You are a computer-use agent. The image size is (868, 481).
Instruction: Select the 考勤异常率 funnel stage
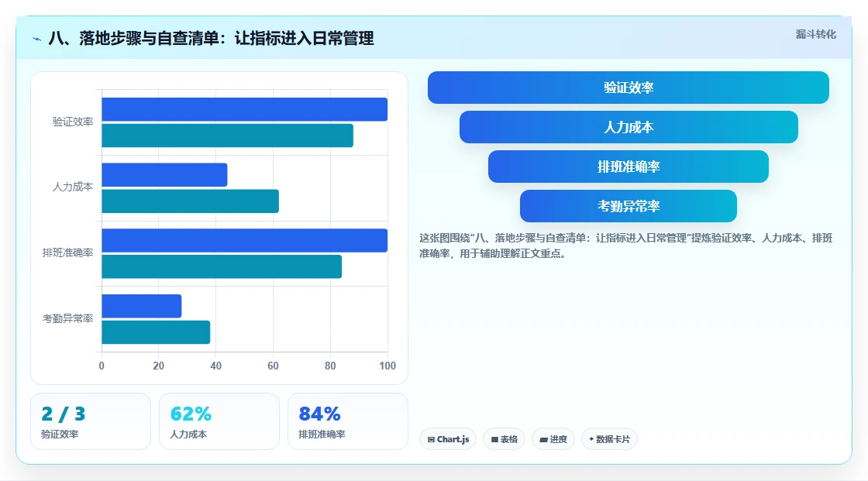pyautogui.click(x=629, y=206)
